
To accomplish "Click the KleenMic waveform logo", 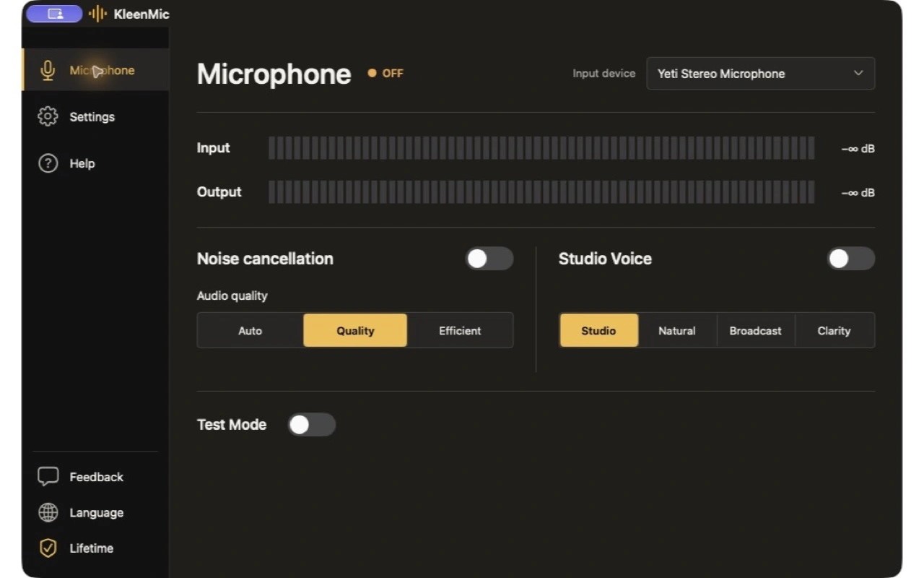I will (97, 14).
